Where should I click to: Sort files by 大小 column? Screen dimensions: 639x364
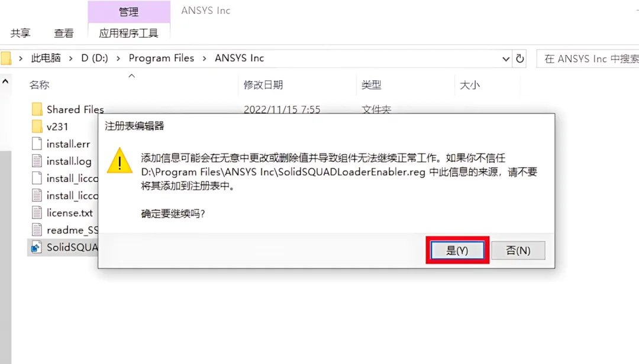[x=469, y=85]
